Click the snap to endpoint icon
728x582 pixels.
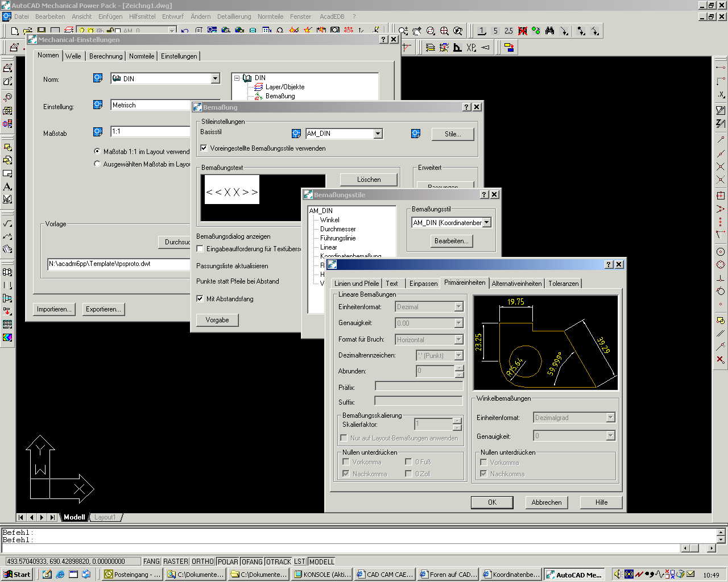pos(721,140)
